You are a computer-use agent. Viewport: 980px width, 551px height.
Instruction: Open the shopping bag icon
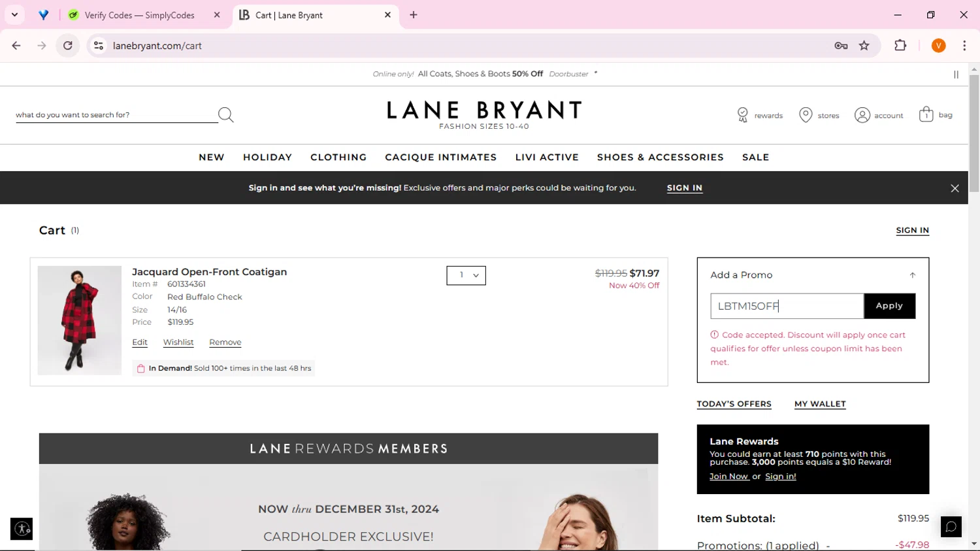coord(926,114)
